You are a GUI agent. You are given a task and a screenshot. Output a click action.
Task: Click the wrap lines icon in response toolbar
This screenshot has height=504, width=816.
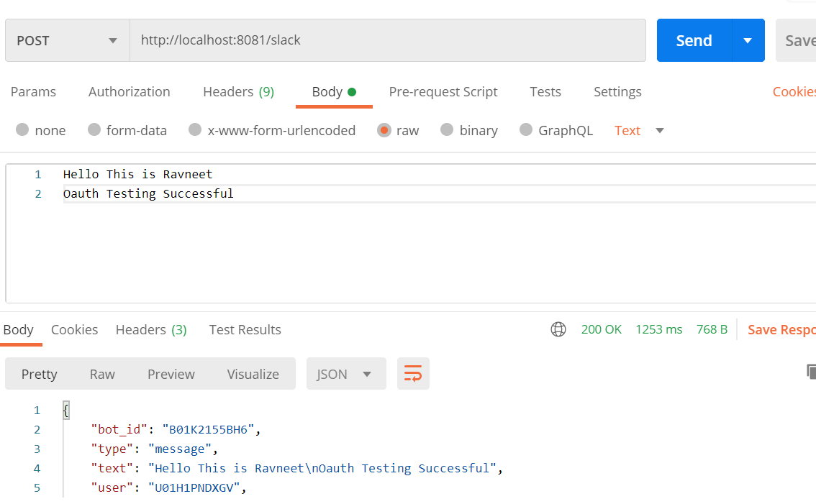[x=413, y=374]
